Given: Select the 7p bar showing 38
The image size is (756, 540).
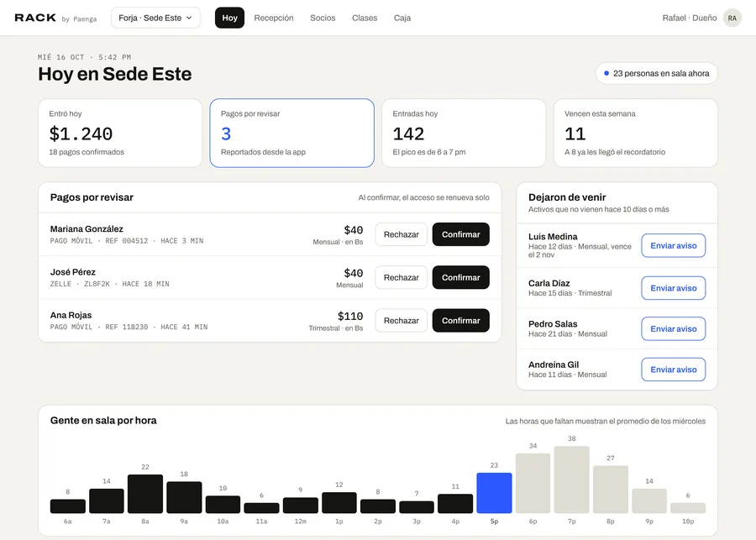Looking at the screenshot, I should pyautogui.click(x=571, y=480).
